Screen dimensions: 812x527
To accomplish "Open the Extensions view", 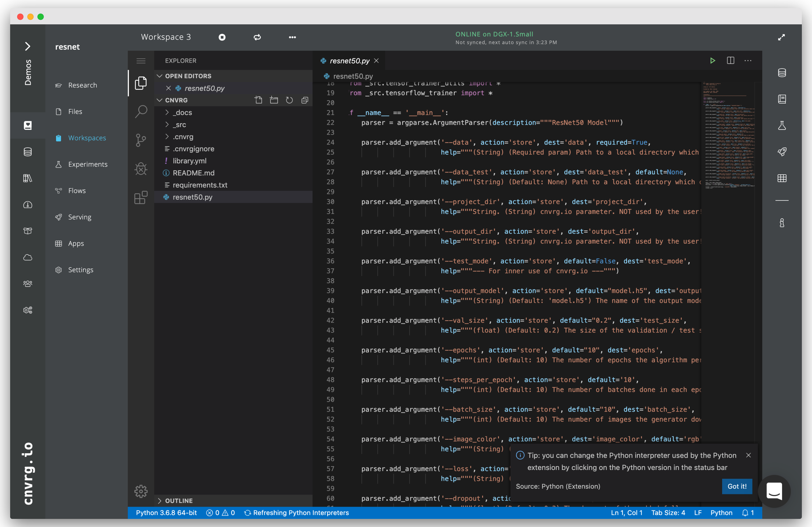I will pos(141,197).
